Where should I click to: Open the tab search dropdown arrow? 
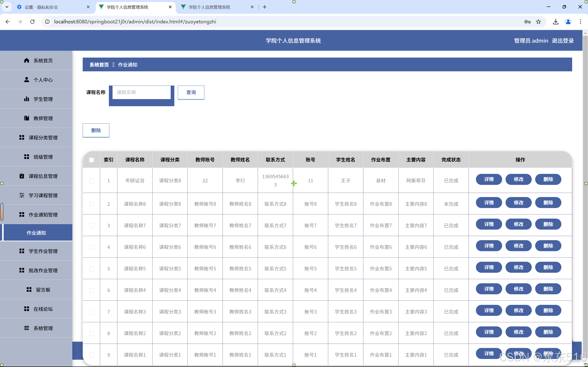click(x=7, y=7)
